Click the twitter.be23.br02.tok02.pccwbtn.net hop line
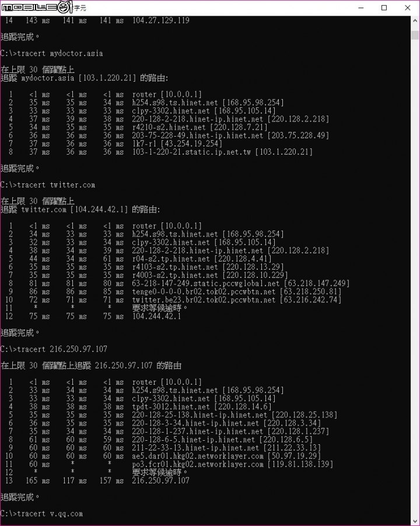 tap(173, 300)
